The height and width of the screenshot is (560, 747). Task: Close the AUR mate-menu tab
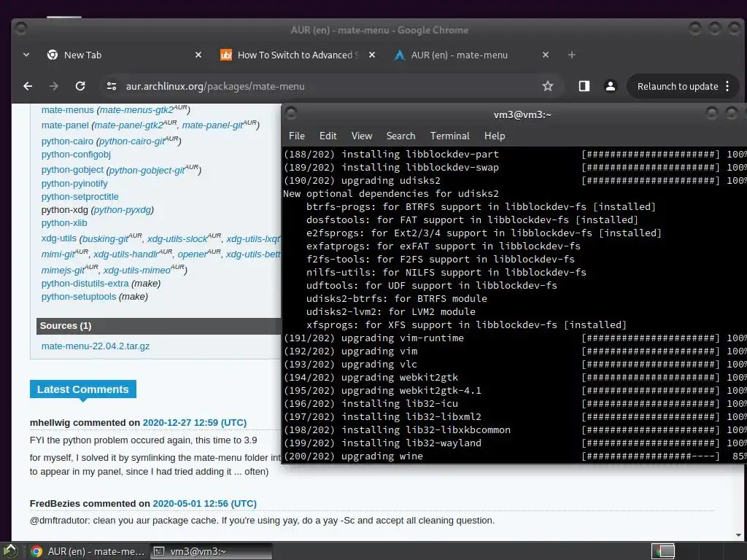[546, 55]
